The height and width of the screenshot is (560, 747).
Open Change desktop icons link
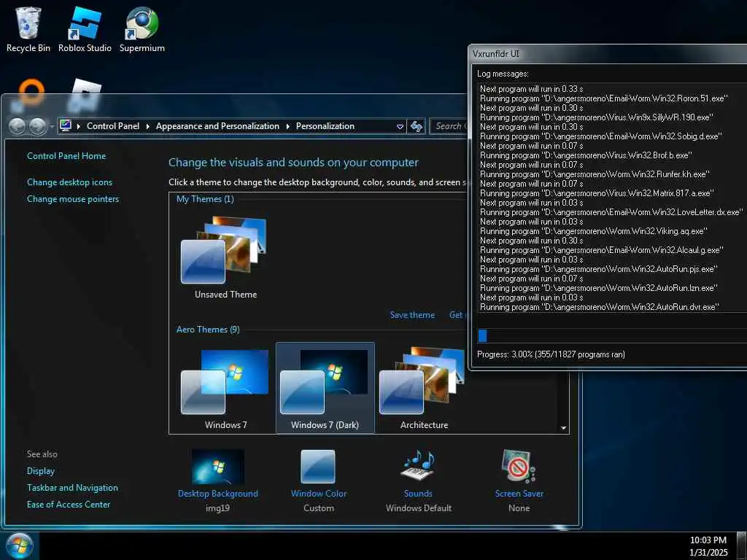(x=69, y=182)
